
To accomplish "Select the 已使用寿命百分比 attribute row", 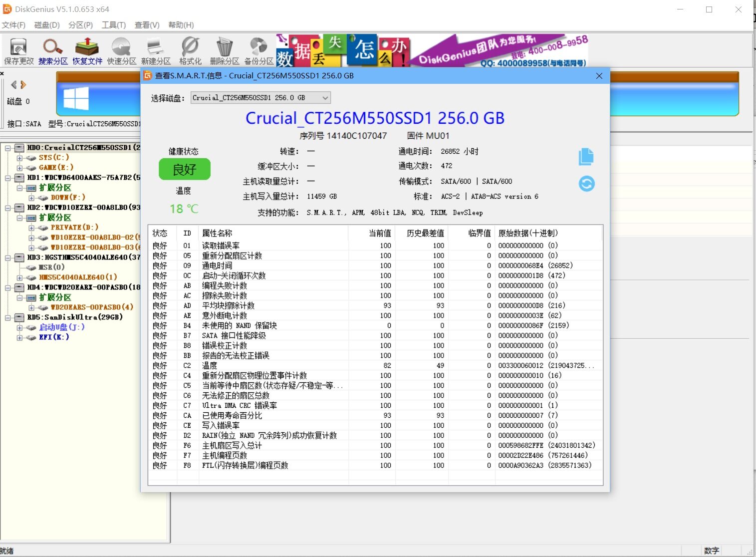I will click(375, 415).
